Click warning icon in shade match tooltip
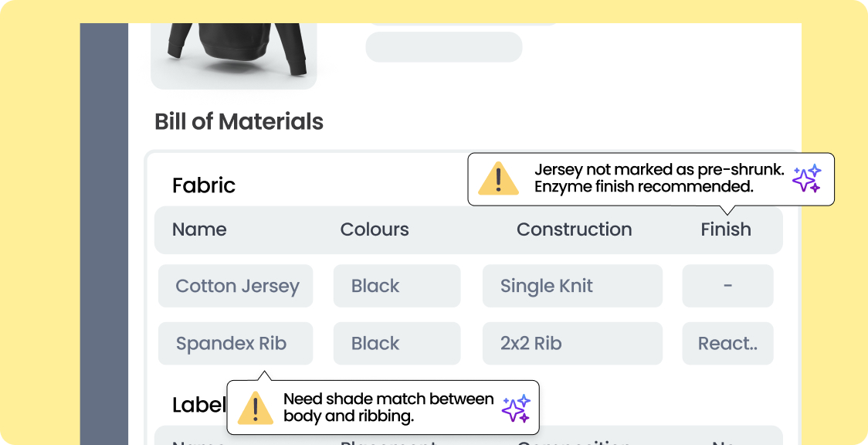 point(255,407)
